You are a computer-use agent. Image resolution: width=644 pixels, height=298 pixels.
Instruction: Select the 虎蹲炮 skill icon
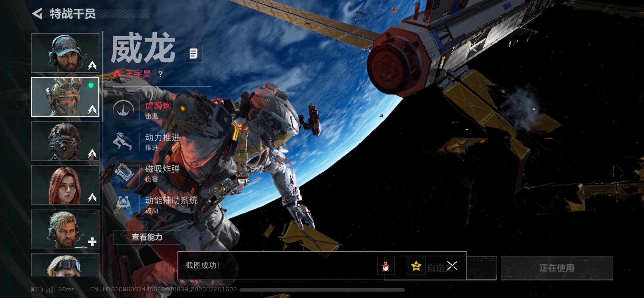123,110
